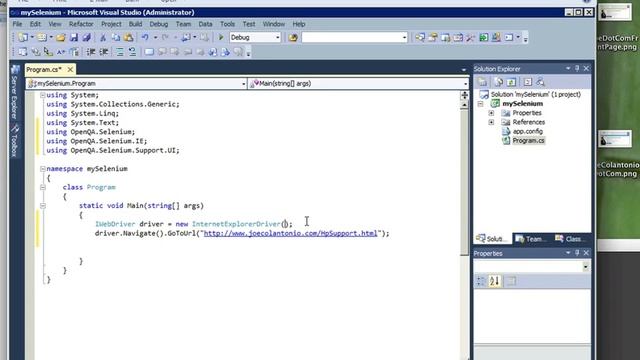The image size is (640, 360).
Task: Start debugging with the green play icon
Action: tap(221, 38)
